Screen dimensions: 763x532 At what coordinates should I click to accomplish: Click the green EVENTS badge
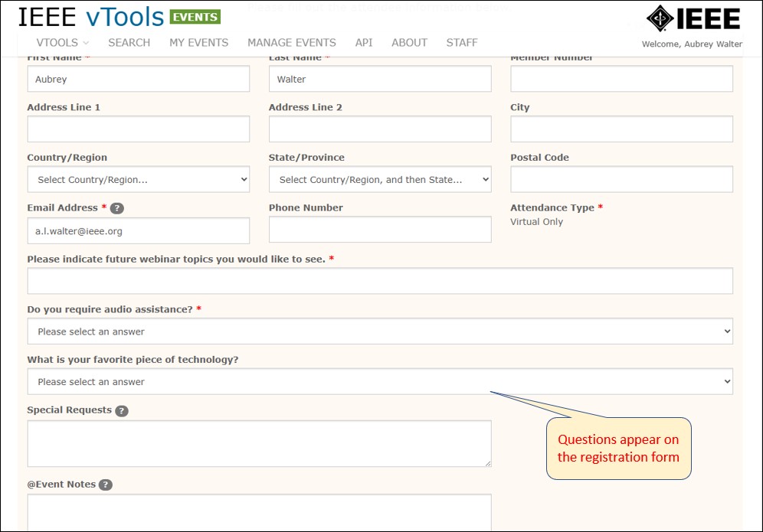pyautogui.click(x=195, y=17)
